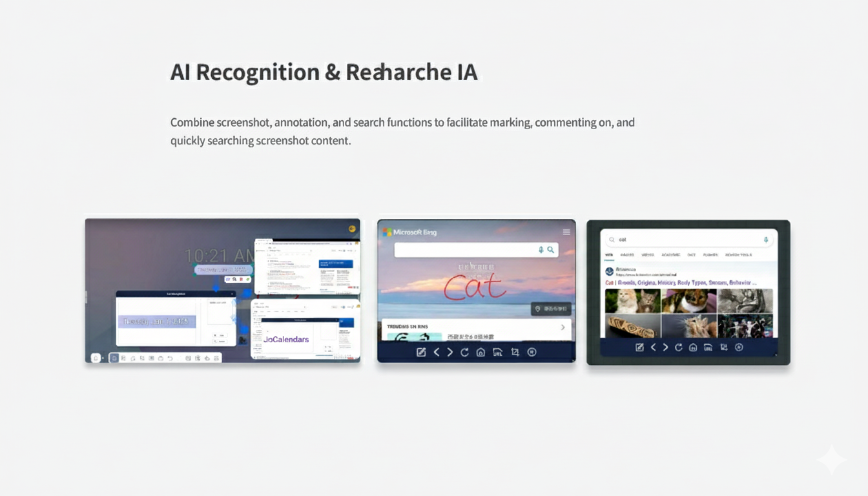This screenshot has height=496, width=868.
Task: Click the JoCalendars text in the window
Action: pos(286,339)
